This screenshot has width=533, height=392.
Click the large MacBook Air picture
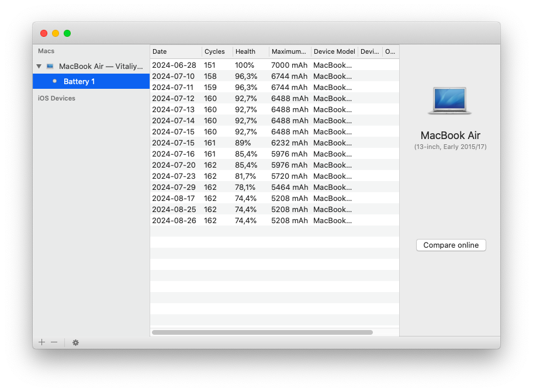click(449, 100)
